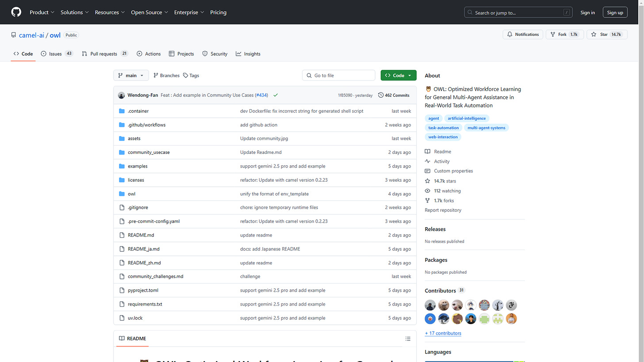
Task: Click the Notifications bell icon
Action: (510, 34)
